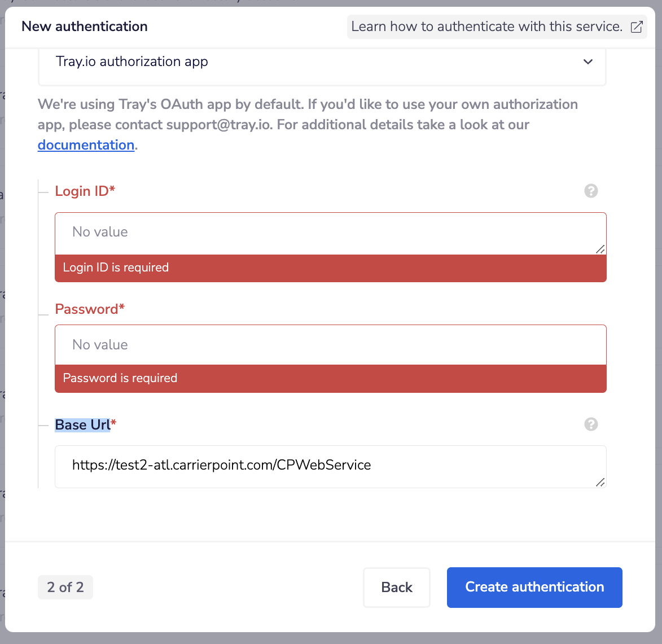Image resolution: width=662 pixels, height=644 pixels.
Task: Click the resize grip on the Base Url field
Action: [x=601, y=483]
